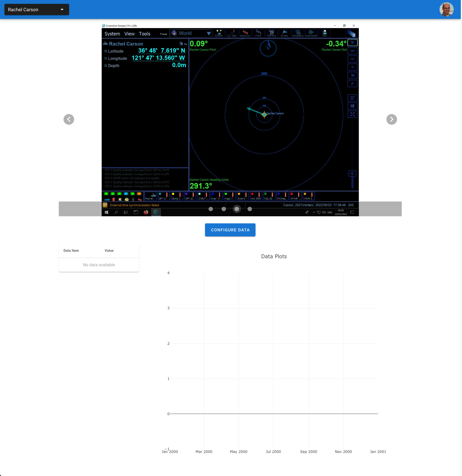The width and height of the screenshot is (462, 476).
Task: Click the Value column header
Action: point(109,251)
